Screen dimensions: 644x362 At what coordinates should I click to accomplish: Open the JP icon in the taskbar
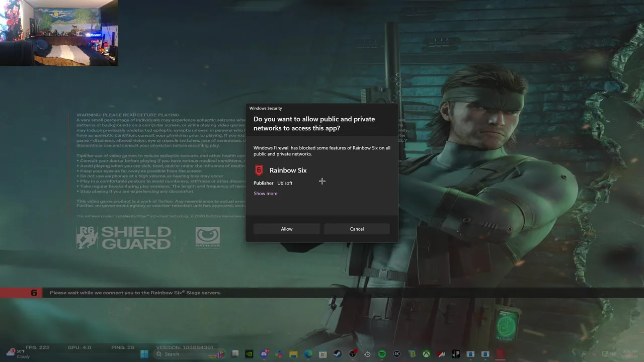tap(456, 354)
